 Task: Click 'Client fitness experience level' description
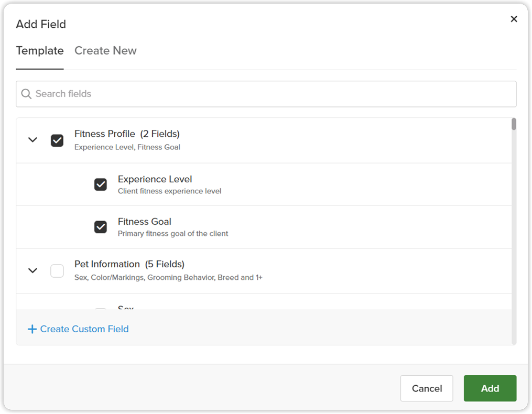pyautogui.click(x=170, y=191)
